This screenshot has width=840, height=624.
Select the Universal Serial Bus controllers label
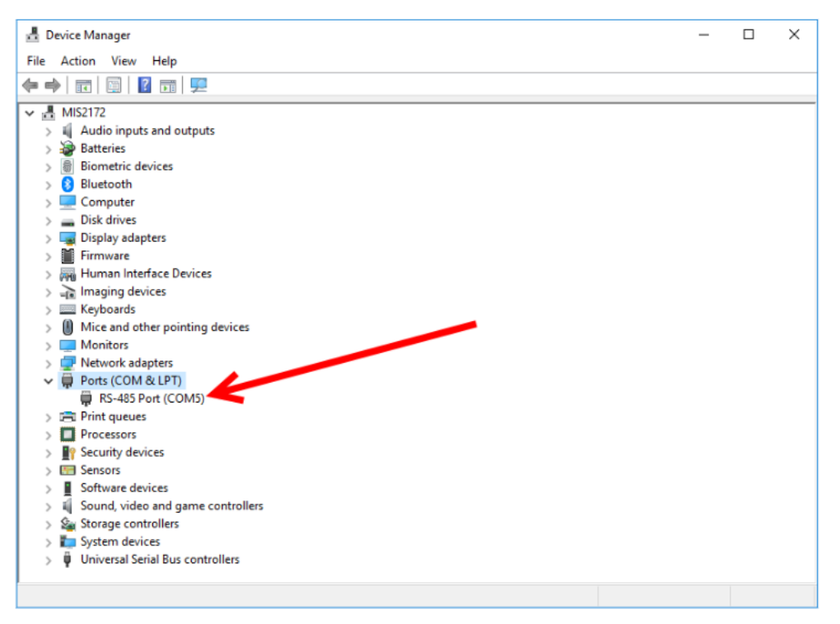[x=161, y=559]
